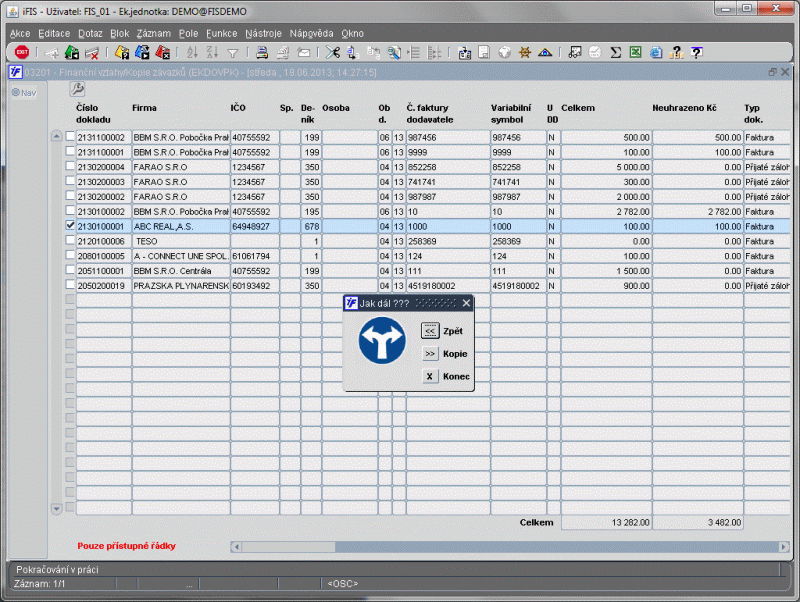Tick checkbox for document 2120100006
The width and height of the screenshot is (800, 602).
[x=70, y=240]
